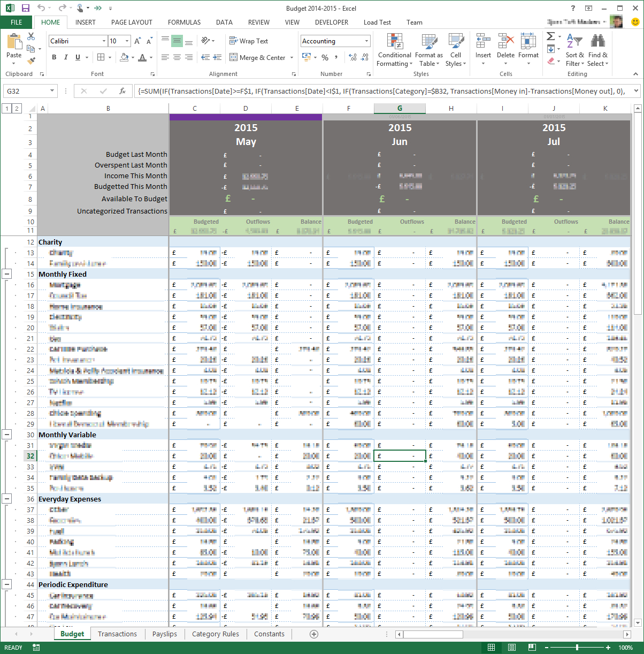
Task: Click the Format Painter brush icon
Action: pyautogui.click(x=31, y=61)
